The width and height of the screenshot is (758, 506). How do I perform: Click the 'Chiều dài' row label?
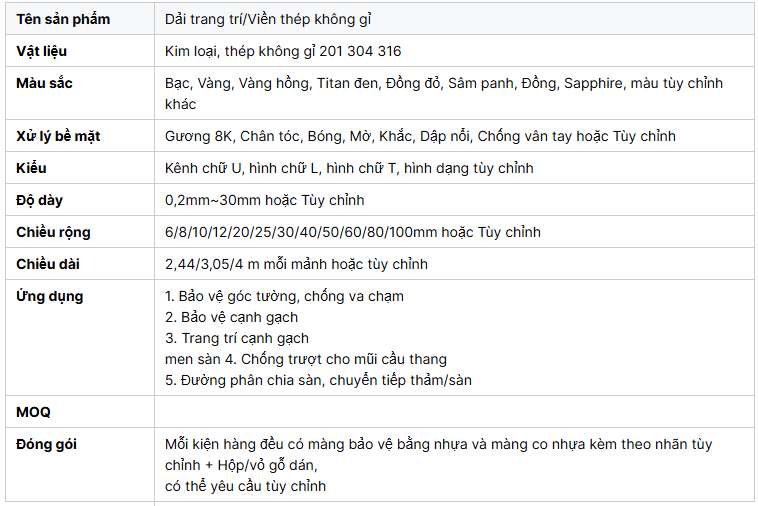48,264
